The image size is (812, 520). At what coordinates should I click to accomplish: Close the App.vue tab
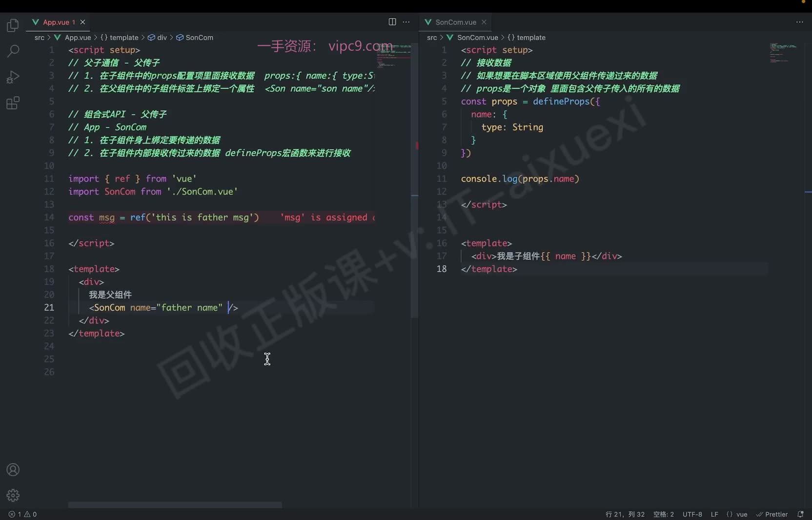83,22
